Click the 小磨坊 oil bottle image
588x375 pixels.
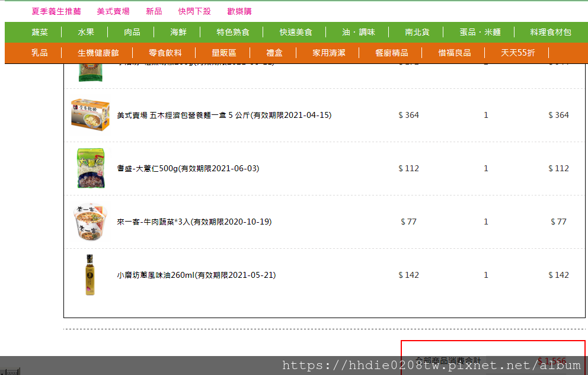90,275
